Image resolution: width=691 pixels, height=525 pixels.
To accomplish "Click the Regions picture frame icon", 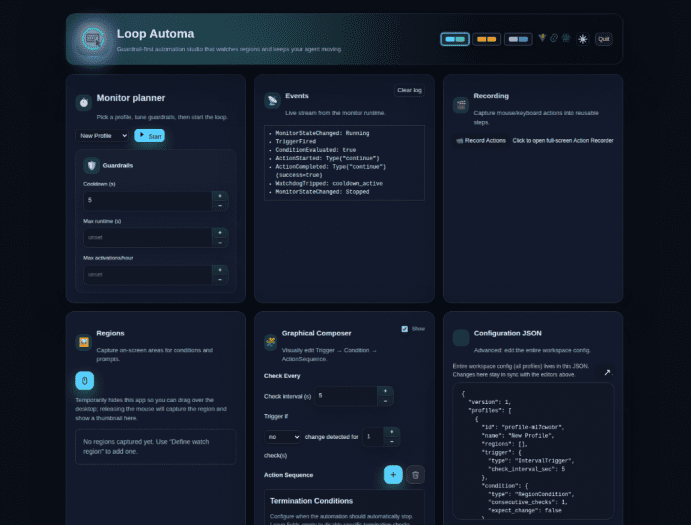I will click(x=84, y=342).
